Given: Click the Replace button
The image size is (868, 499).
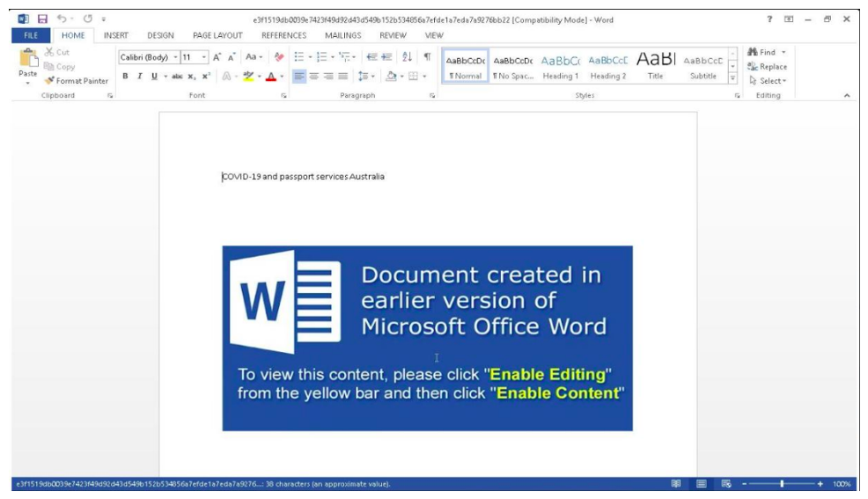Looking at the screenshot, I should (768, 66).
